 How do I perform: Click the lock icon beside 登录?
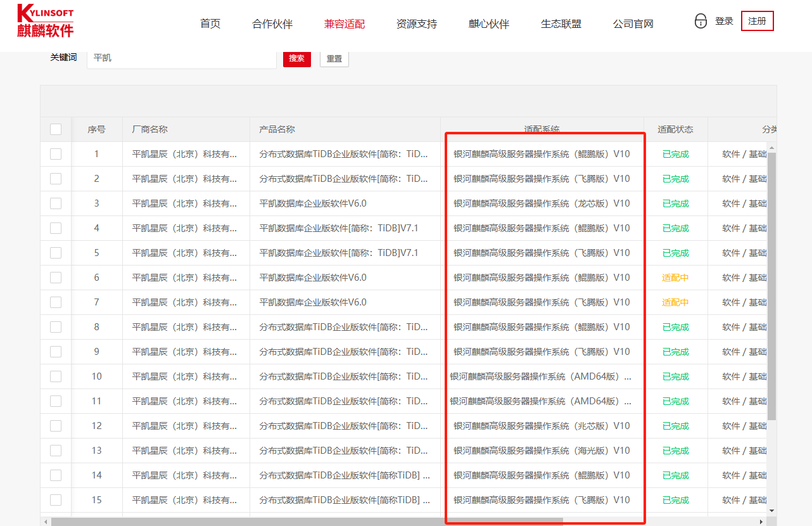(x=701, y=22)
